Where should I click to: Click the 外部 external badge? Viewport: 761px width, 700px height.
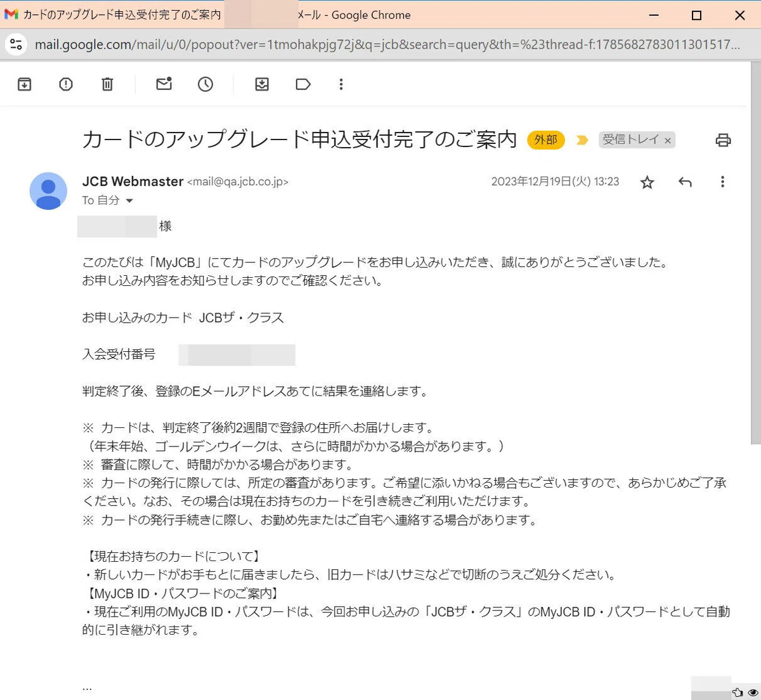546,139
